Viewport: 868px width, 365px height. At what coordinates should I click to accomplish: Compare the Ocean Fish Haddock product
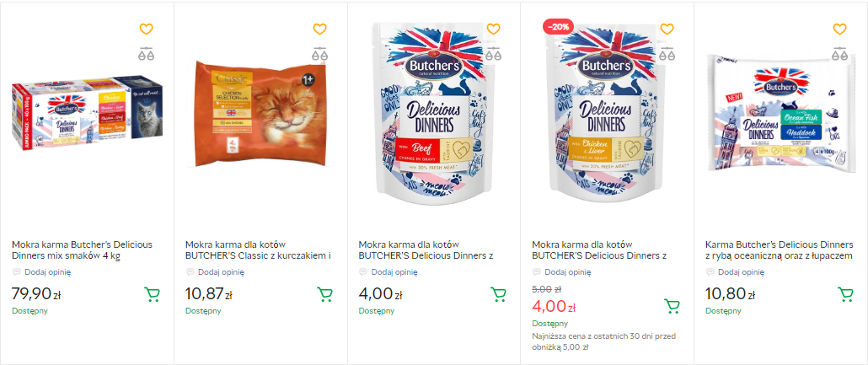pyautogui.click(x=839, y=54)
